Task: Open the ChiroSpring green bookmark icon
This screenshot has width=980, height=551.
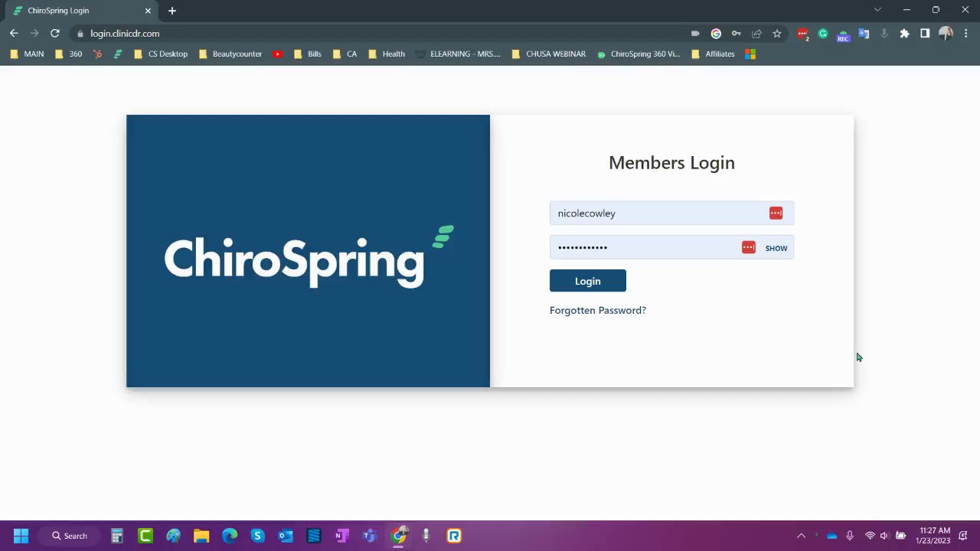Action: [x=118, y=54]
